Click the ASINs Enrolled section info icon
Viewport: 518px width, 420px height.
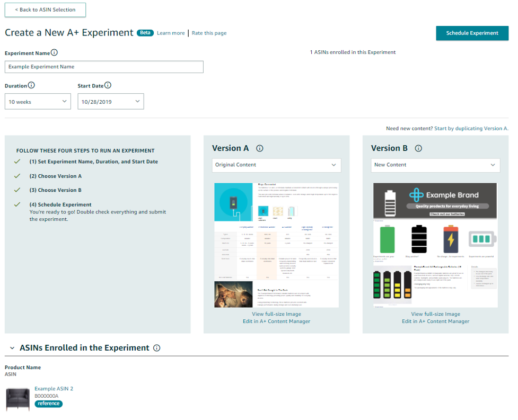157,348
